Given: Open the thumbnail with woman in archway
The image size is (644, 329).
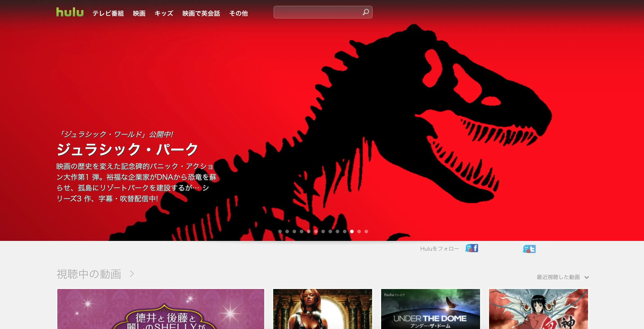Looking at the screenshot, I should click(322, 309).
